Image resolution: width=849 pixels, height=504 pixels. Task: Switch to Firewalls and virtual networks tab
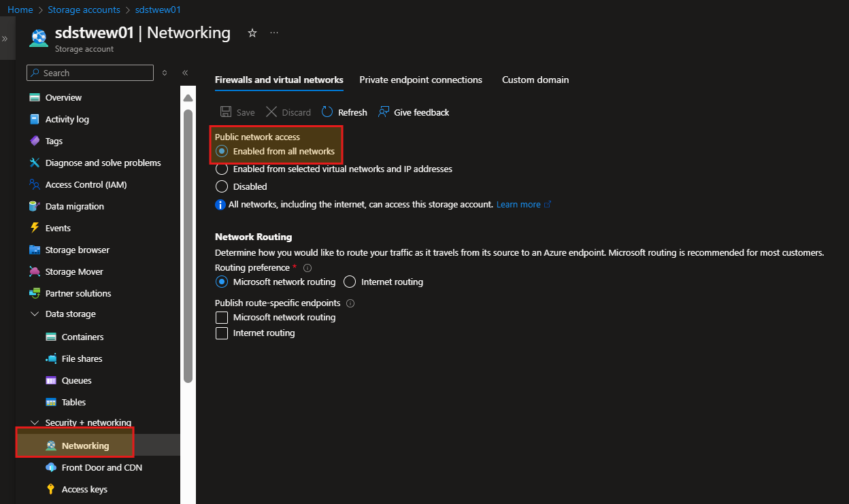coord(279,80)
